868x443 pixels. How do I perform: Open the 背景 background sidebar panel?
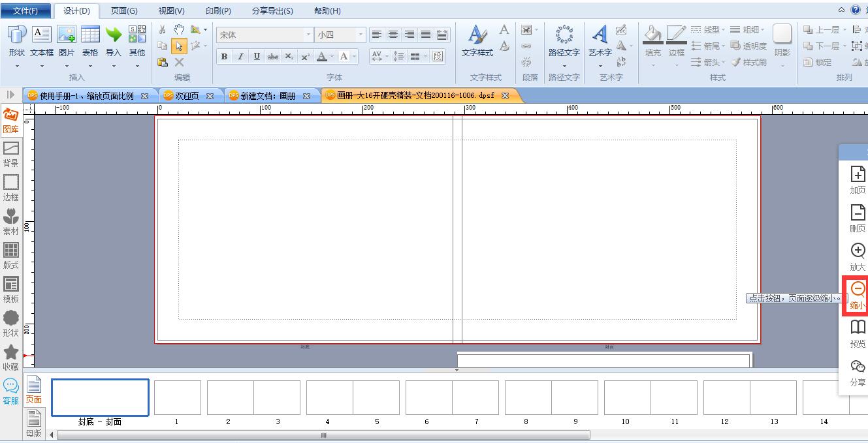pos(11,155)
